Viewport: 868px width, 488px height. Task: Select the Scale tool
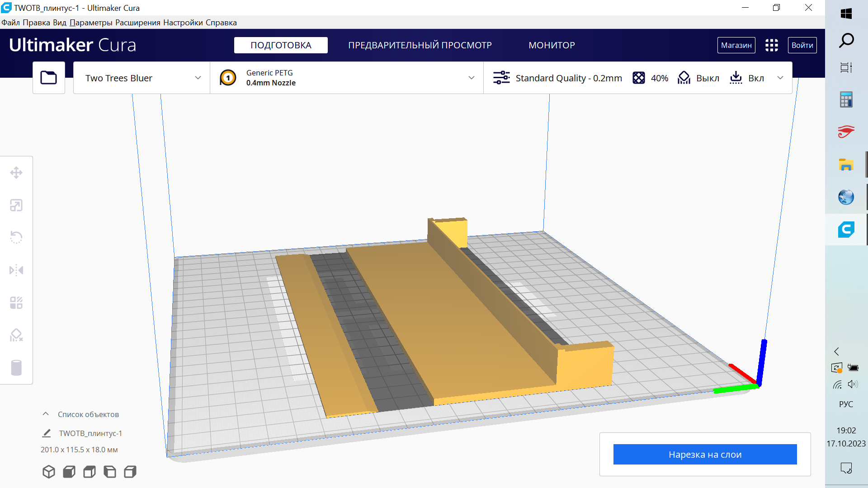tap(16, 205)
